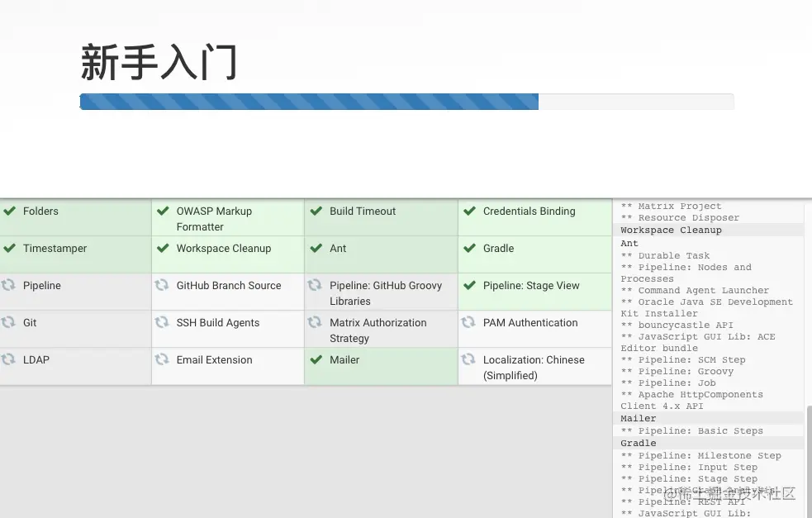Click the checkmark icon next to Gradle cell
The height and width of the screenshot is (518, 812).
click(x=469, y=248)
